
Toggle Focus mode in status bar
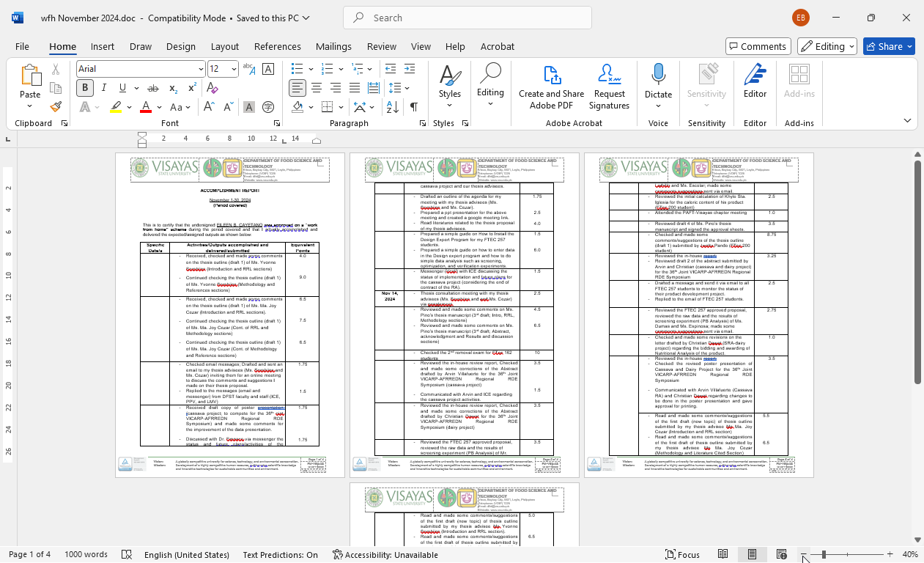pyautogui.click(x=681, y=555)
